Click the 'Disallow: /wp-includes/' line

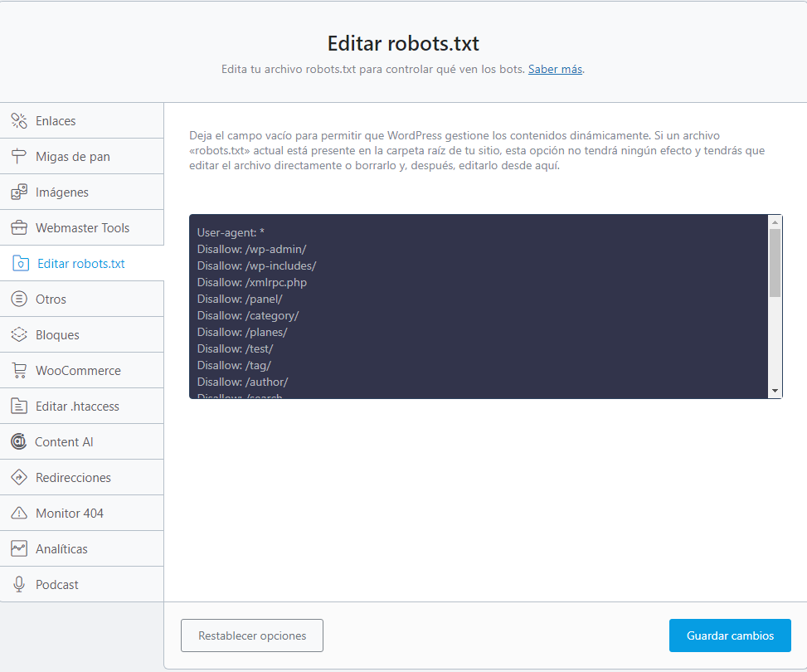(257, 265)
